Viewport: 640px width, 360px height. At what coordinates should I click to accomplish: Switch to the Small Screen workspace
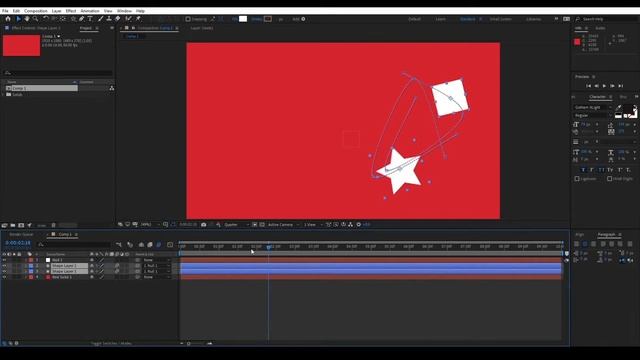click(500, 19)
